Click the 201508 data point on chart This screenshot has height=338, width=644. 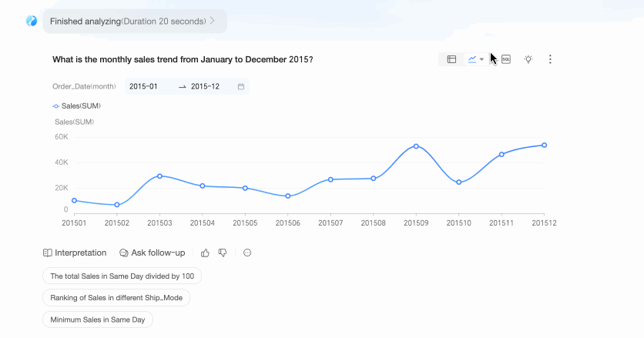click(374, 179)
